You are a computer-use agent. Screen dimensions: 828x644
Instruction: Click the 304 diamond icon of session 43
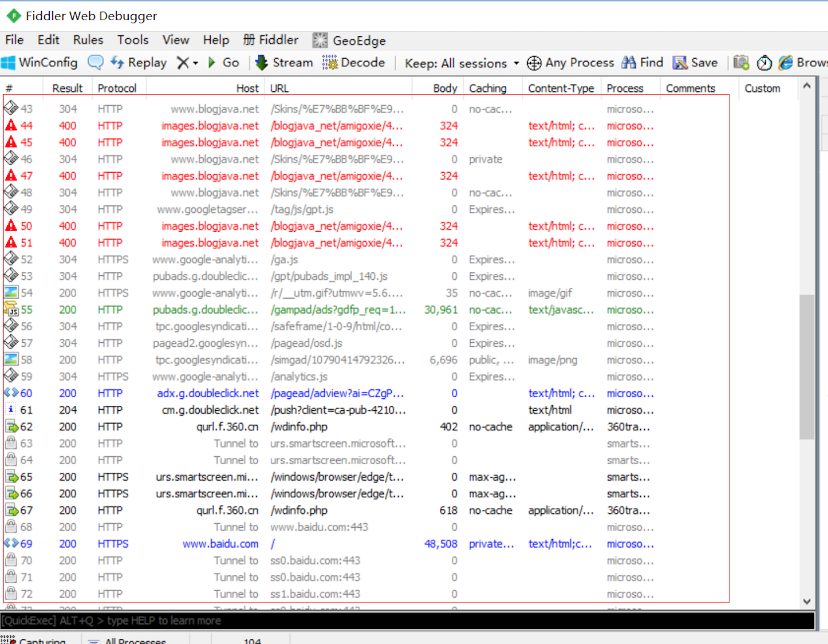(11, 108)
